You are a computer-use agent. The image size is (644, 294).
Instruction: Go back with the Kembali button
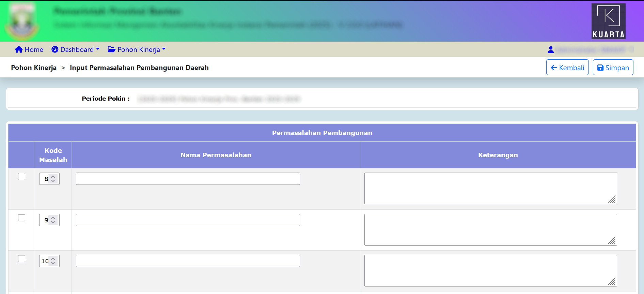pyautogui.click(x=567, y=67)
